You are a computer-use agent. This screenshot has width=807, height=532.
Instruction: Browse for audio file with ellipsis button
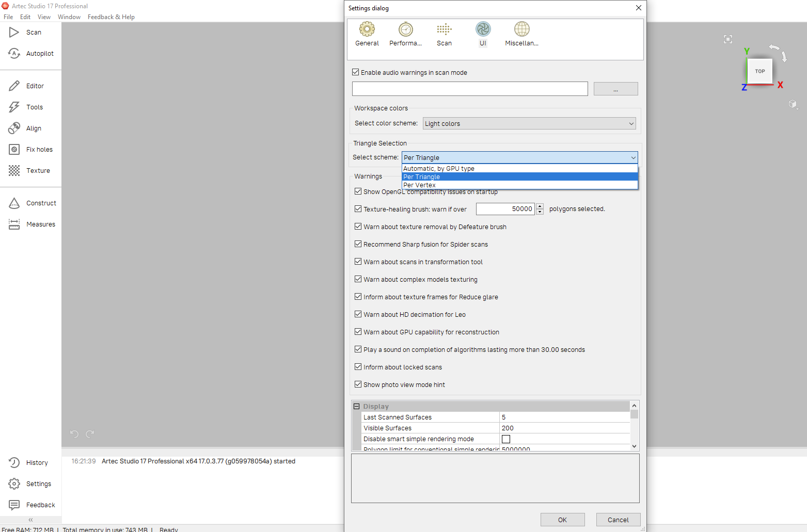click(x=616, y=89)
